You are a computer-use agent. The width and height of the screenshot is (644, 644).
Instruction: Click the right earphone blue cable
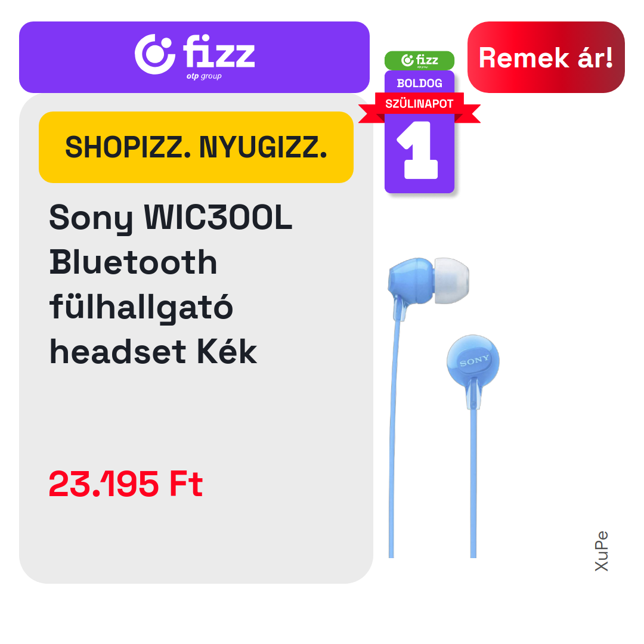473,482
